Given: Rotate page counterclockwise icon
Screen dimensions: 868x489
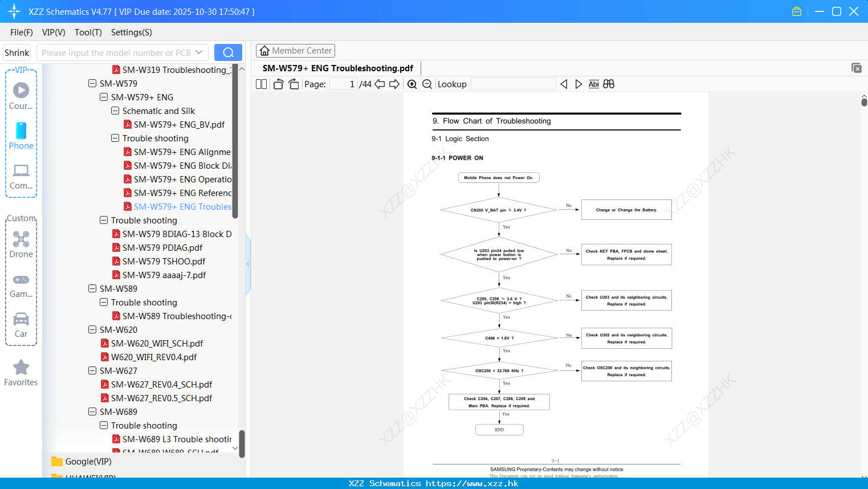Looking at the screenshot, I should (x=278, y=84).
